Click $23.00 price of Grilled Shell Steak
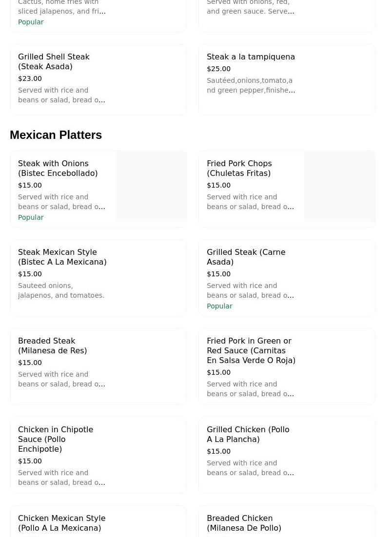This screenshot has width=392, height=537. [30, 79]
